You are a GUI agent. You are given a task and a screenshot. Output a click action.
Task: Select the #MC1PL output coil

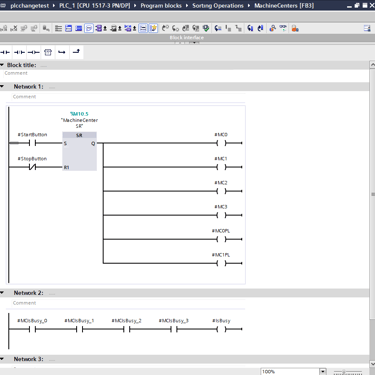221,263
